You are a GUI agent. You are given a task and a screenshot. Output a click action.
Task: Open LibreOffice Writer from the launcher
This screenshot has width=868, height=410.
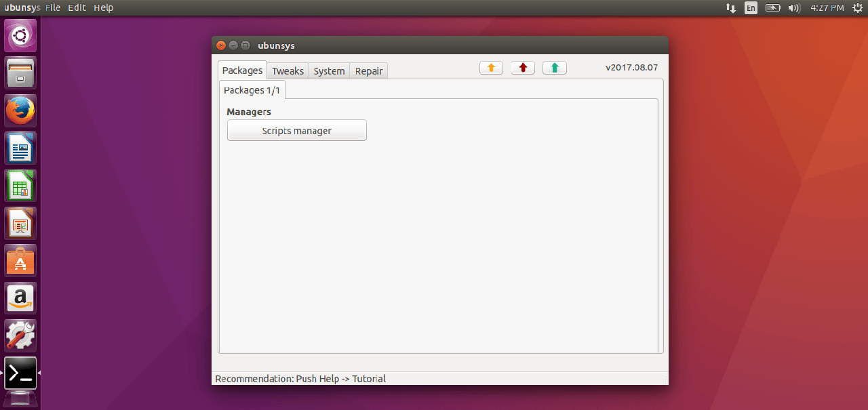coord(20,148)
